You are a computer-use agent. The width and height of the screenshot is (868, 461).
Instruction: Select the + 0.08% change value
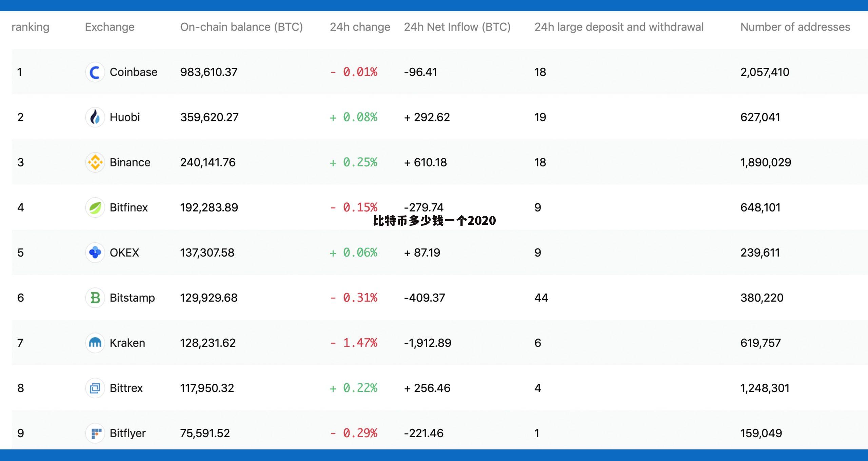(x=354, y=117)
